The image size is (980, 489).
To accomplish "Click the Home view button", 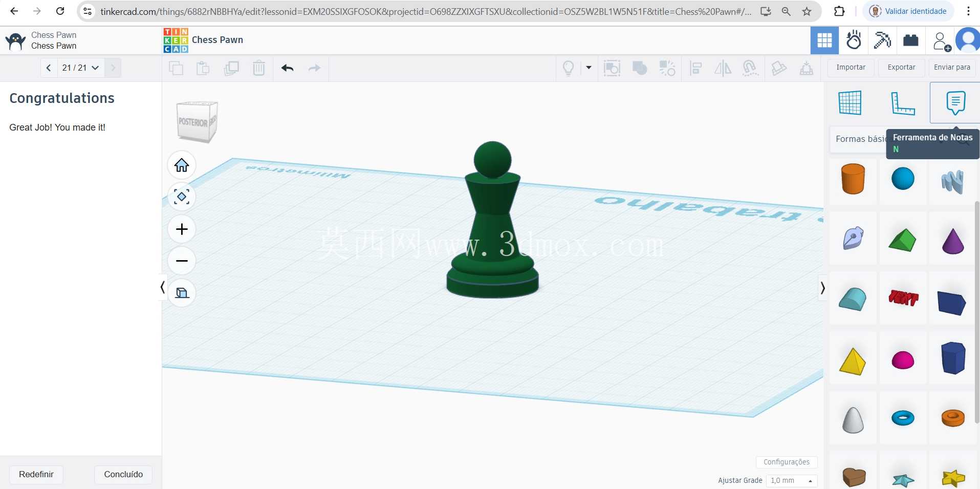I will point(182,165).
